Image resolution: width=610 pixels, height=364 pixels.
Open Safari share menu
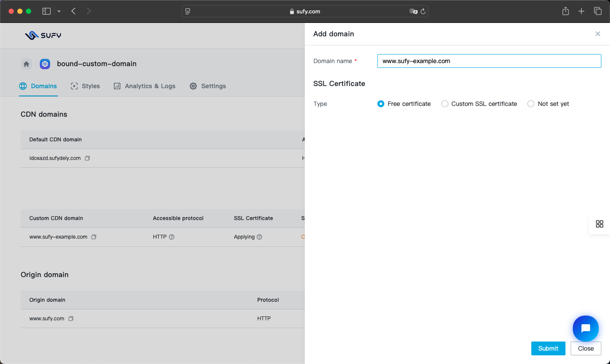565,11
